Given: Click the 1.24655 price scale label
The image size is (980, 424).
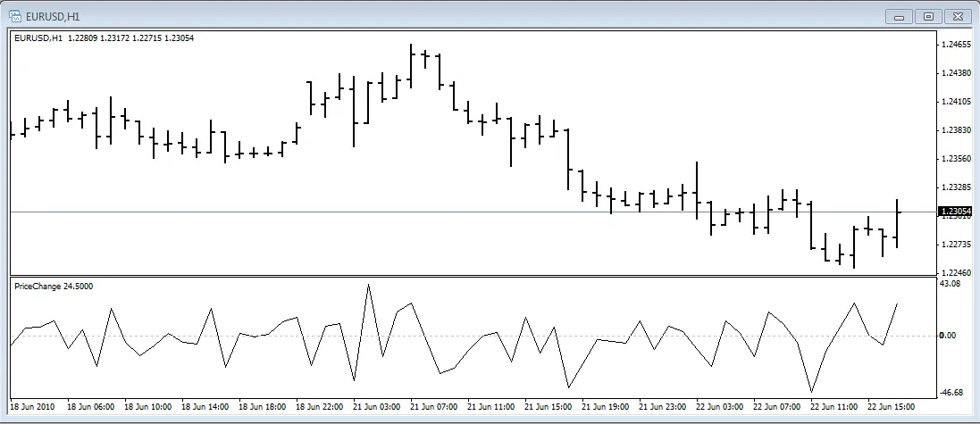Looking at the screenshot, I should coord(955,45).
